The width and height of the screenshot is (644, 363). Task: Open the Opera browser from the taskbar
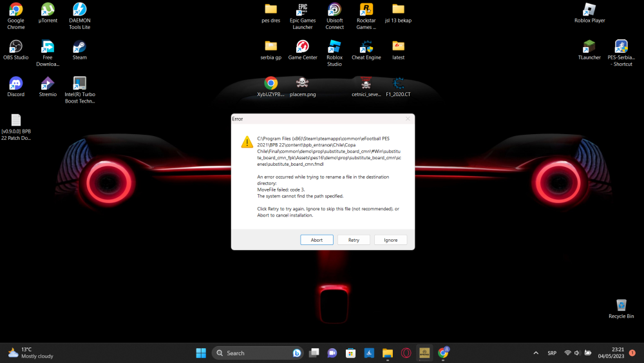tap(406, 353)
